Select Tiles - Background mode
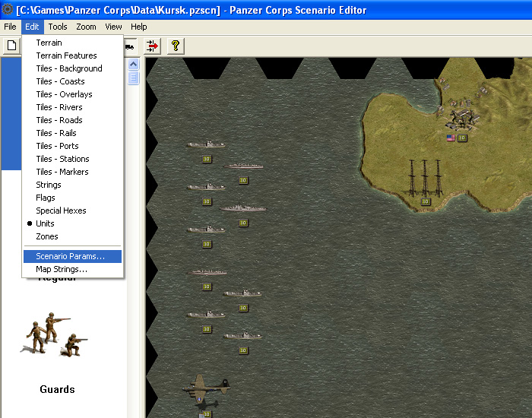Image resolution: width=532 pixels, height=418 pixels. coord(73,68)
